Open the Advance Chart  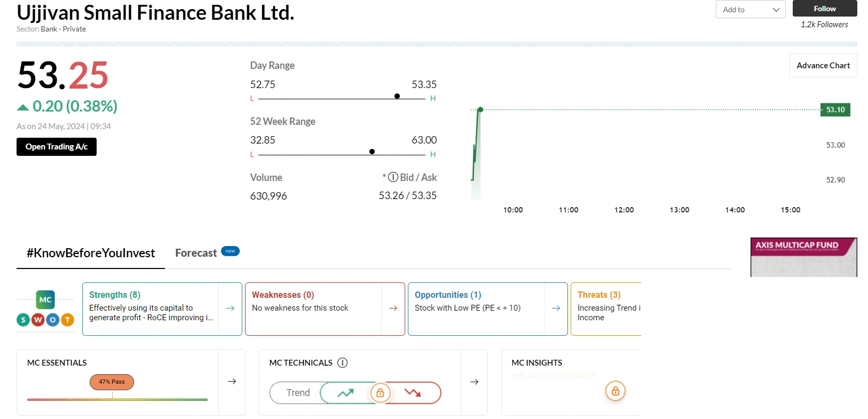[823, 65]
